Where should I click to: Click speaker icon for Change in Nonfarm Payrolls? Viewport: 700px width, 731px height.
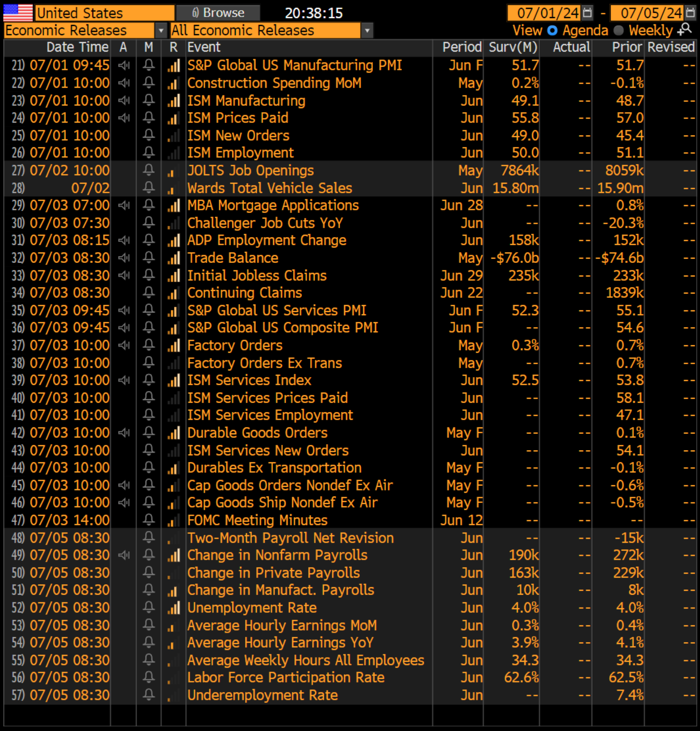pyautogui.click(x=124, y=555)
